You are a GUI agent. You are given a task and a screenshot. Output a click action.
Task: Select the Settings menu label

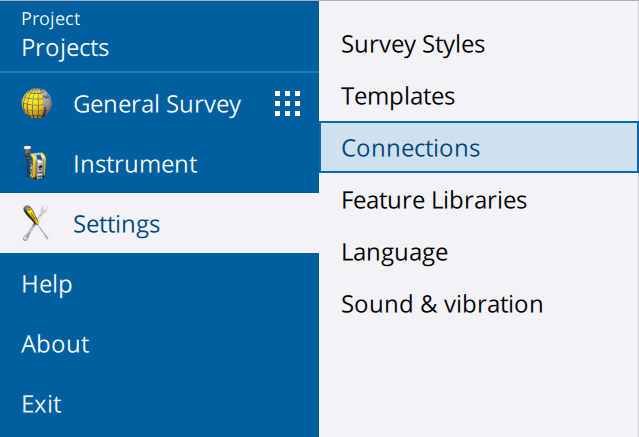(116, 224)
